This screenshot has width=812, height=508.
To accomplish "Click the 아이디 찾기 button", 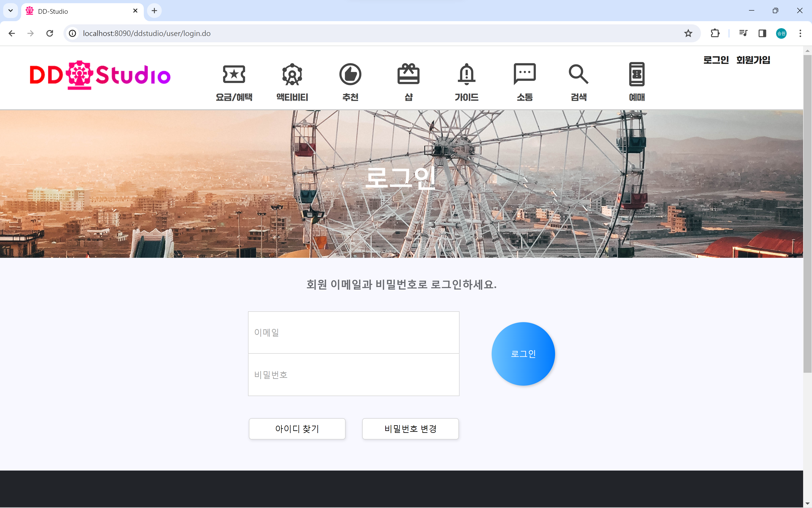I will 297,429.
